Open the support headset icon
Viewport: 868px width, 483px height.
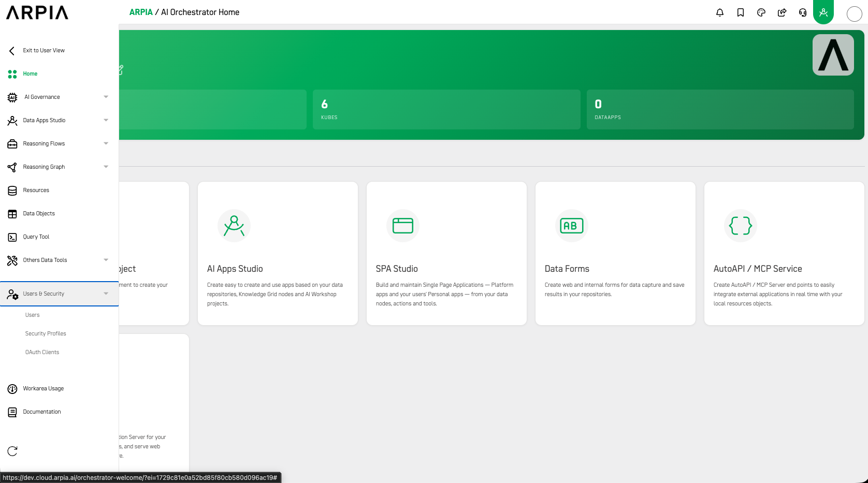click(803, 12)
